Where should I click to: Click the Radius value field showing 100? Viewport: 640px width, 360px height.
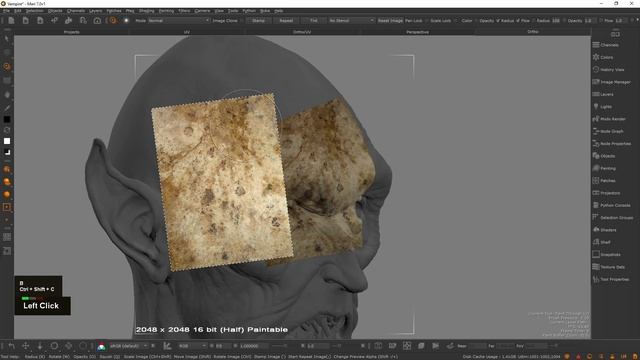pyautogui.click(x=556, y=20)
